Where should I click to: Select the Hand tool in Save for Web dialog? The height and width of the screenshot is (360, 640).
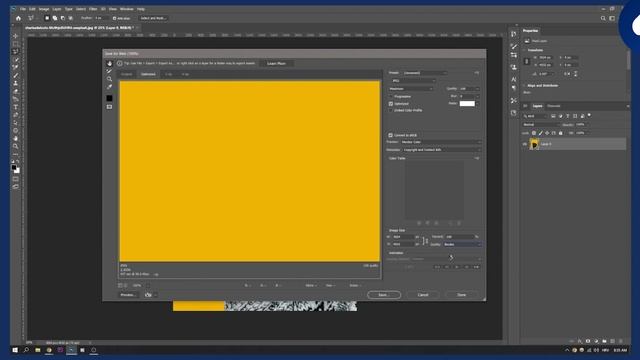click(x=109, y=64)
